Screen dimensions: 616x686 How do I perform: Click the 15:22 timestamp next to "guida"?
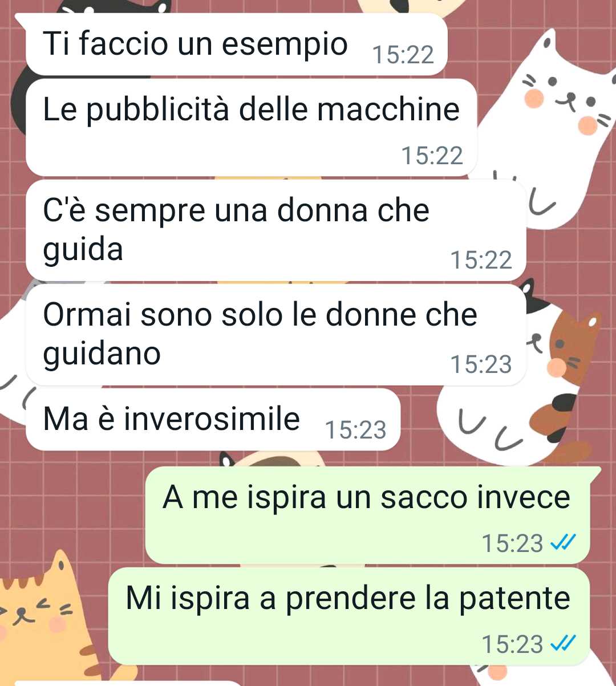(x=481, y=260)
